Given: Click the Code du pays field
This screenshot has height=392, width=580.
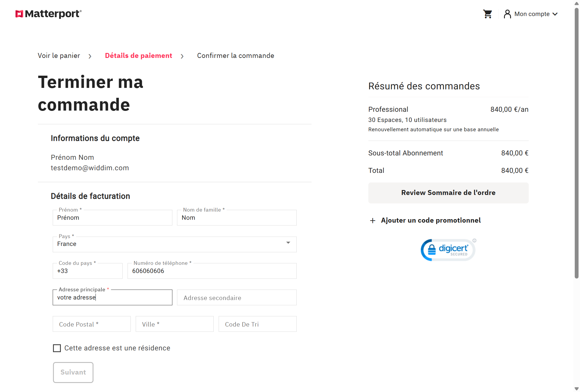Looking at the screenshot, I should coord(88,271).
